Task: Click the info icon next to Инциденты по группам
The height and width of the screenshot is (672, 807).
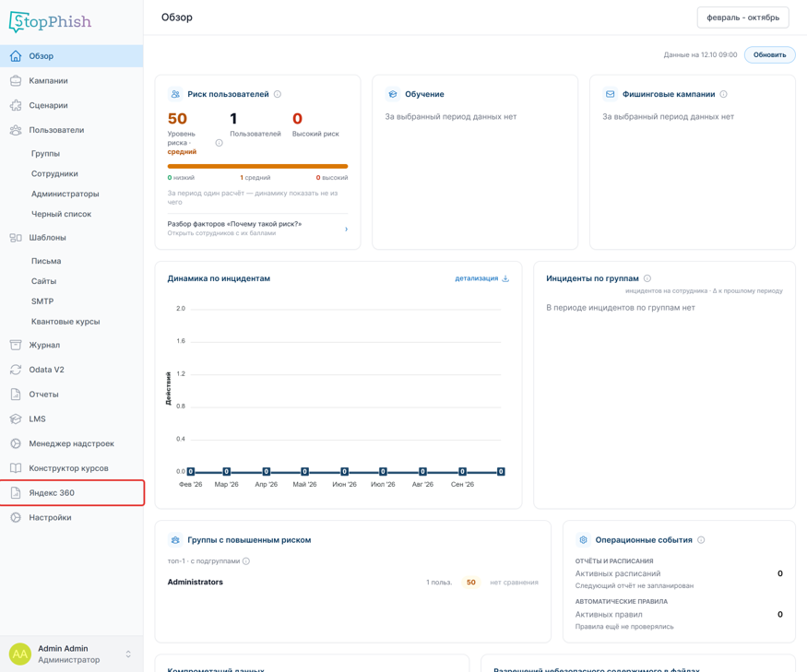Action: click(x=647, y=278)
